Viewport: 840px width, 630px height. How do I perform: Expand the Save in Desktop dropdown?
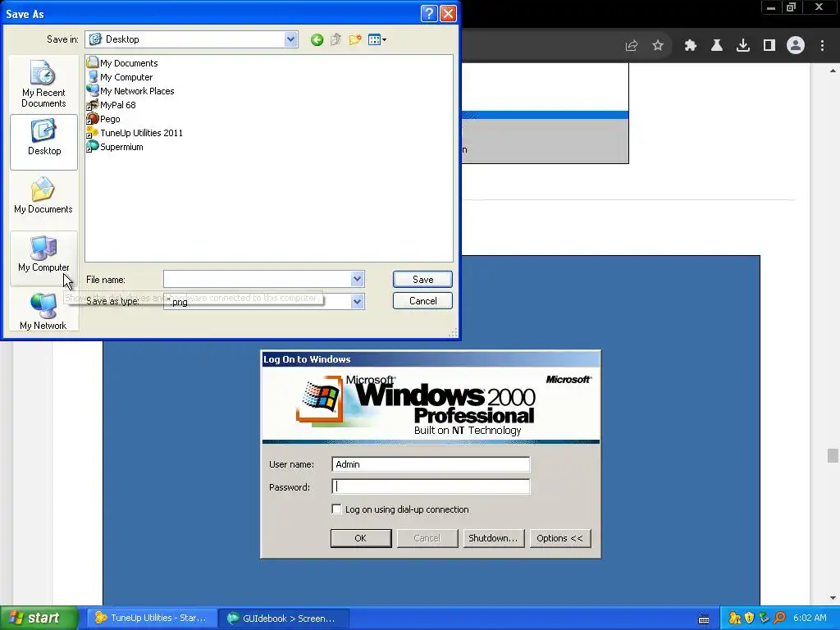click(x=291, y=39)
